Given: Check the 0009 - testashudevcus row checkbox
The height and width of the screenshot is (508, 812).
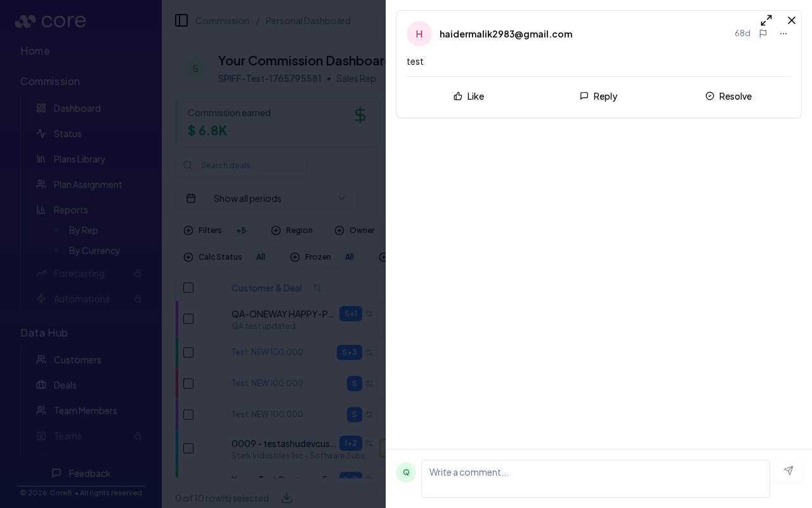Looking at the screenshot, I should click(x=188, y=448).
